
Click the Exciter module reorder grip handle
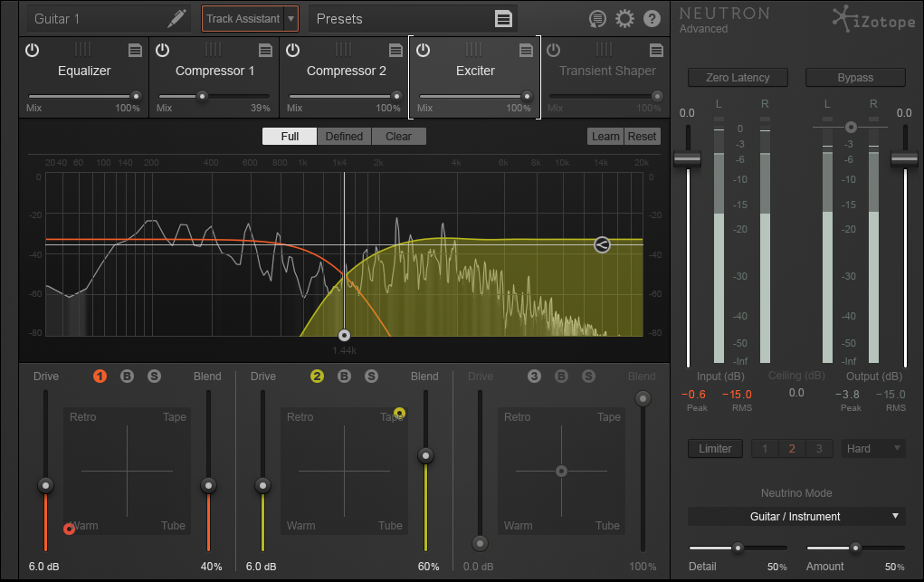pyautogui.click(x=474, y=49)
